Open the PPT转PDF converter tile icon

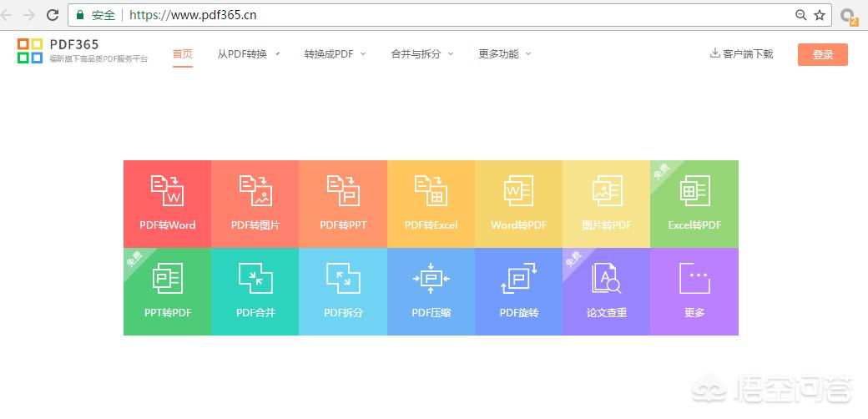coord(167,278)
